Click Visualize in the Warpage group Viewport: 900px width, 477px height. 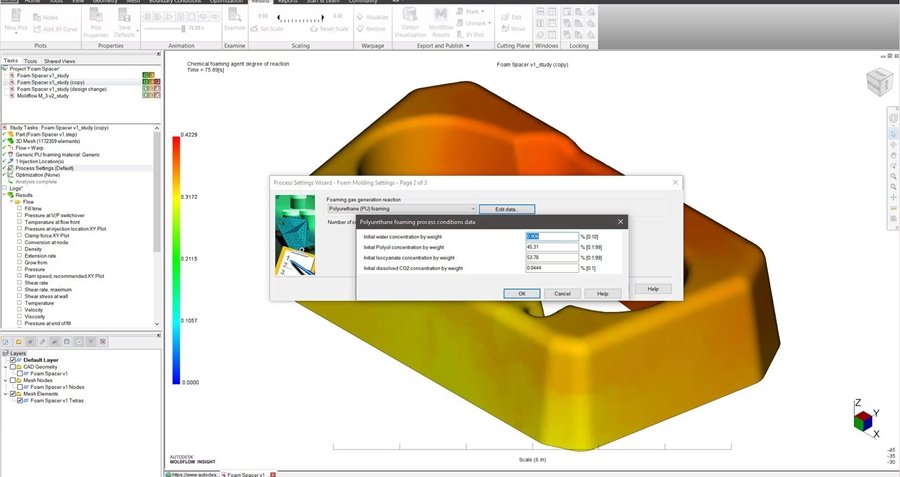pos(372,17)
